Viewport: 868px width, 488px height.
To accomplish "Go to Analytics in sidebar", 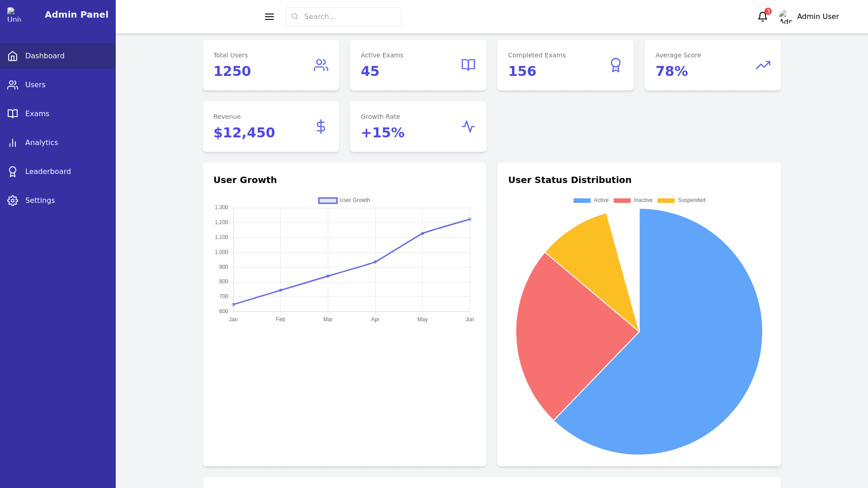I will 41,143.
